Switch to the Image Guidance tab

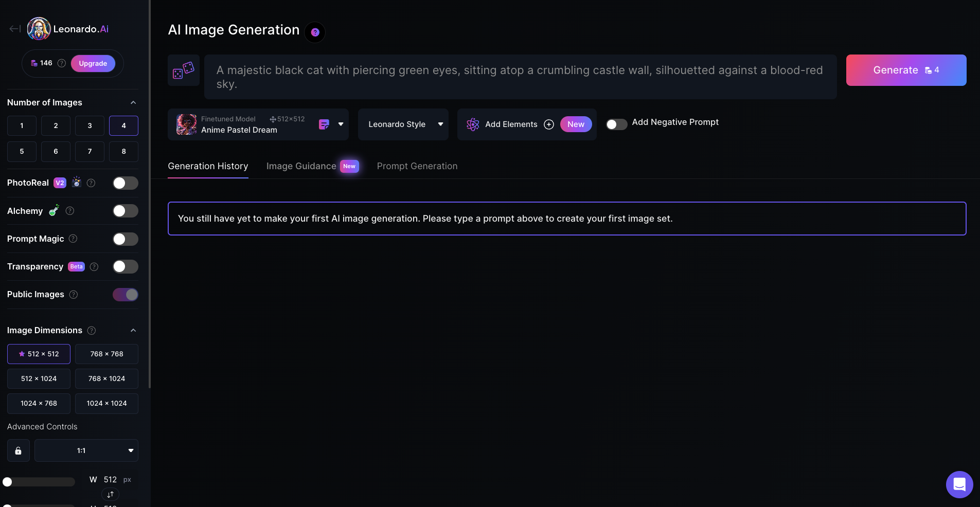(x=301, y=166)
